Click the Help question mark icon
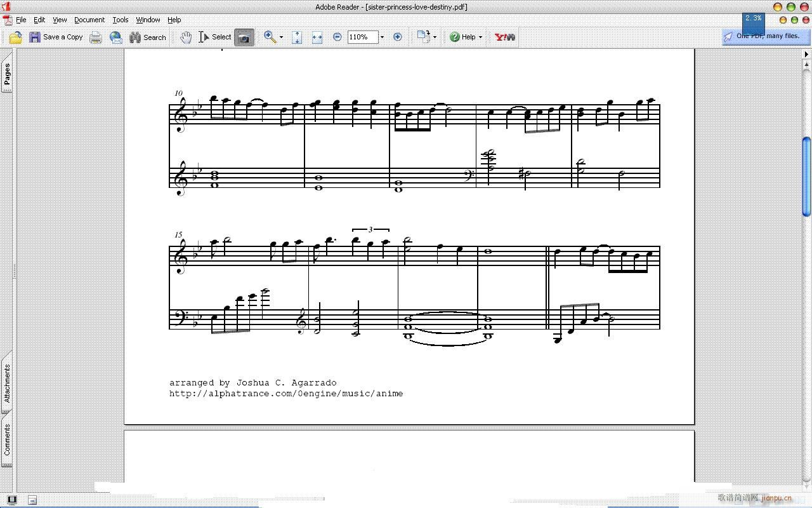812x508 pixels. tap(454, 37)
